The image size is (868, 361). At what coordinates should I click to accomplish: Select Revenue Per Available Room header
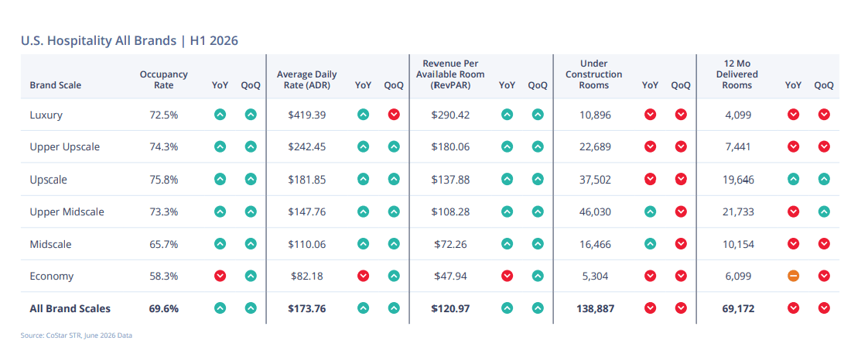coord(450,74)
